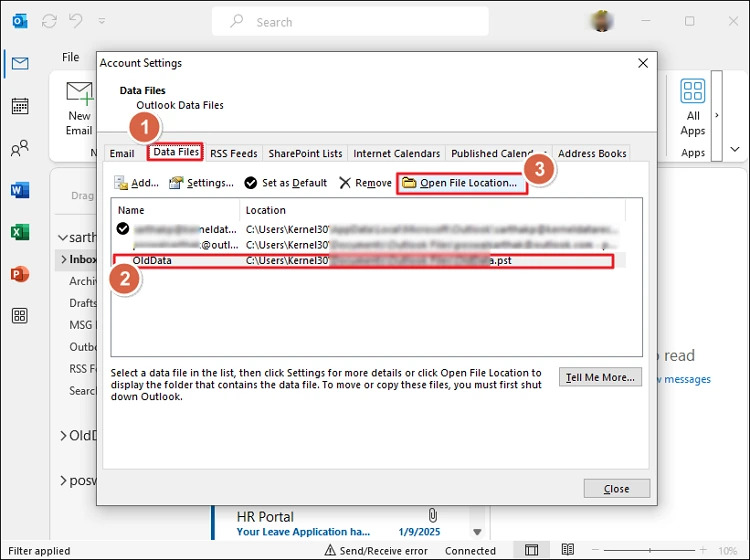Click Remove data file button
The width and height of the screenshot is (750, 560).
(x=365, y=183)
